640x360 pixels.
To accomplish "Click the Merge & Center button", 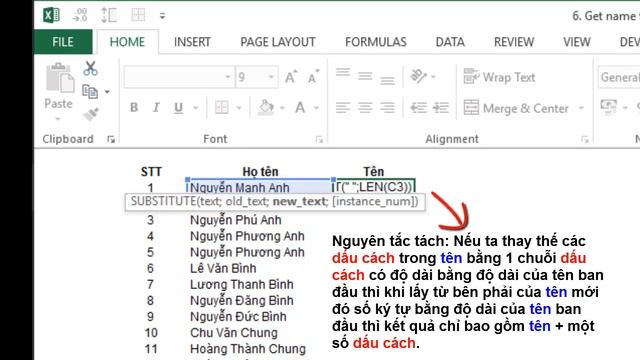I will [516, 108].
